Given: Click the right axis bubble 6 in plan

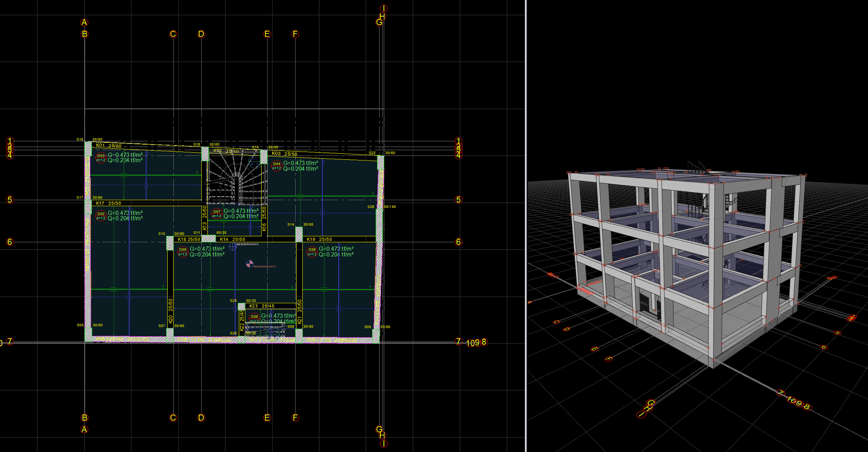Looking at the screenshot, I should pyautogui.click(x=458, y=242).
